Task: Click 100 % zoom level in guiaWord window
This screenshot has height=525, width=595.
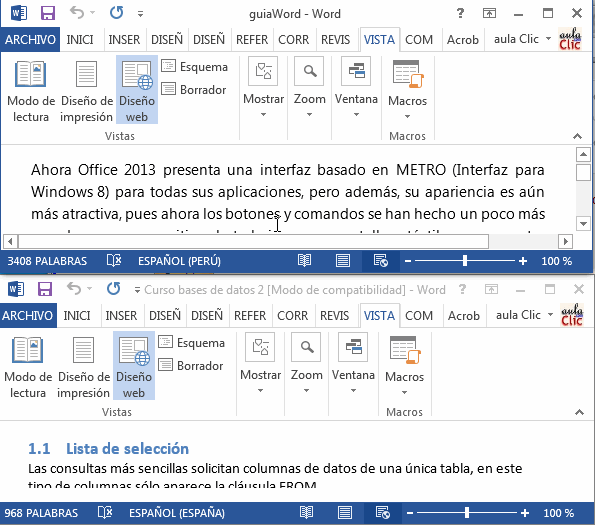Action: point(556,261)
